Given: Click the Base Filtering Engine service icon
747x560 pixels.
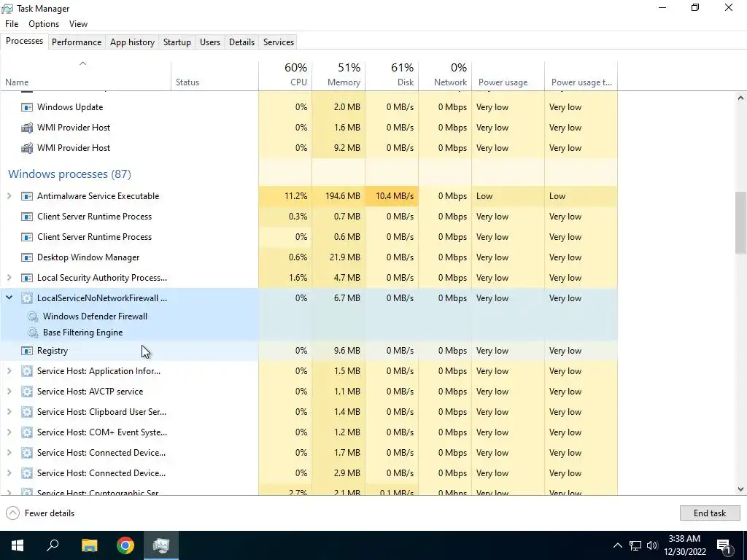Looking at the screenshot, I should tap(33, 332).
